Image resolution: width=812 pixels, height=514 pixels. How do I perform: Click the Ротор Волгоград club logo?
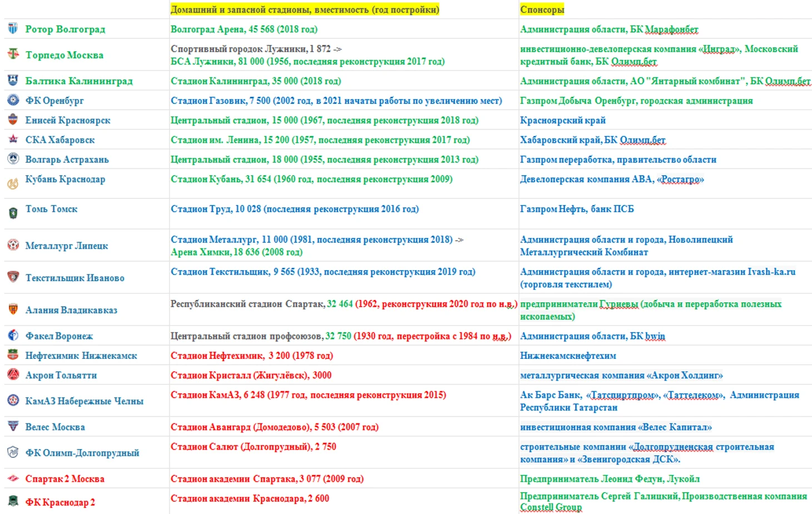coord(13,28)
